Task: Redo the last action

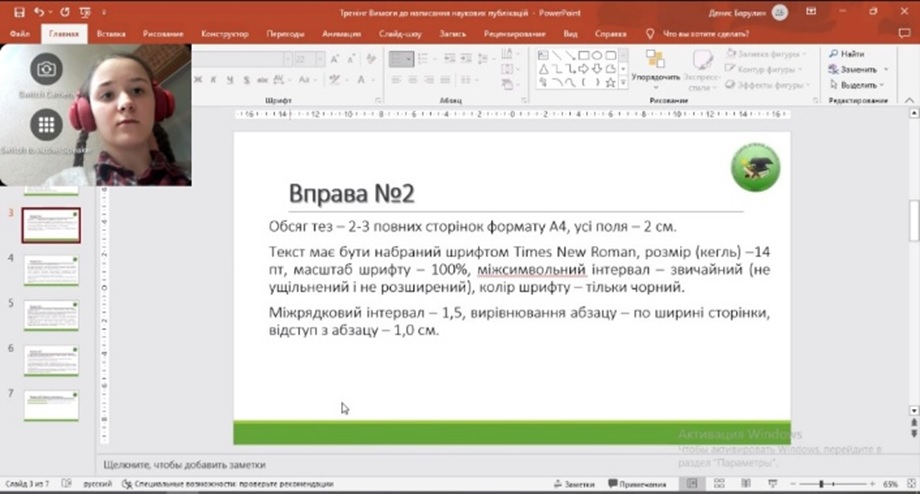Action: click(x=65, y=12)
